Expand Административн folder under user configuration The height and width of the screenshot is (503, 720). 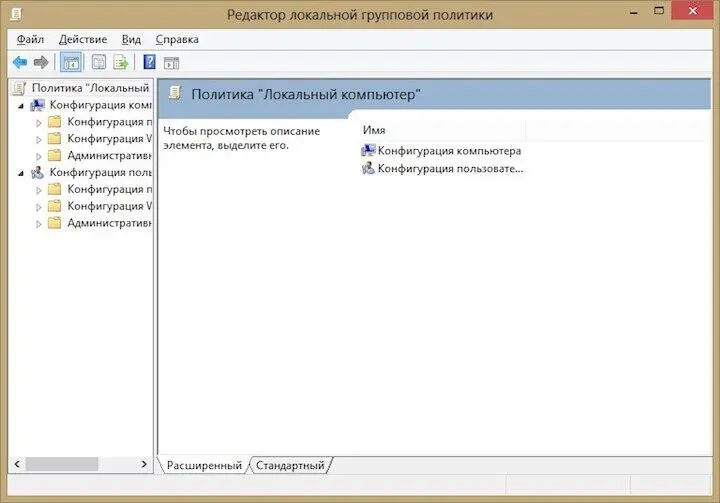[x=39, y=224]
